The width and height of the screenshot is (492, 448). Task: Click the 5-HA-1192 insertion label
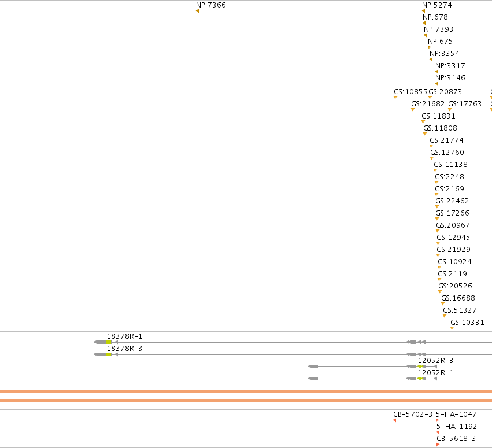pyautogui.click(x=457, y=427)
